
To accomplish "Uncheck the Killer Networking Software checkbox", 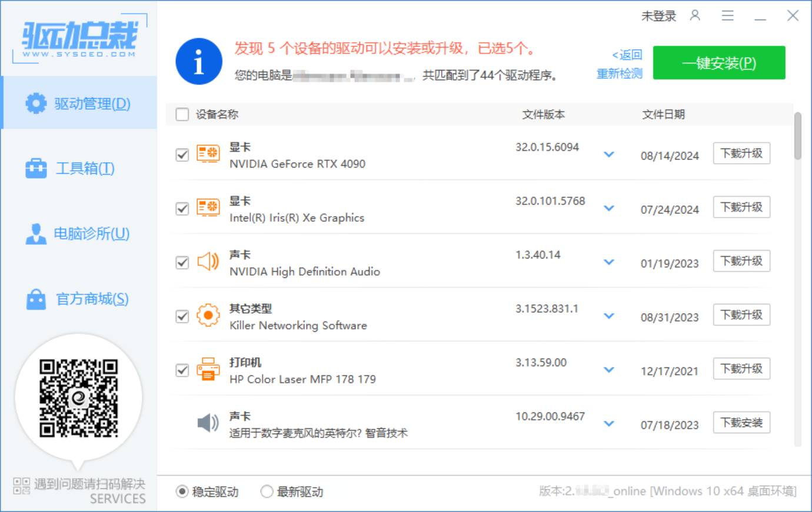I will point(182,316).
